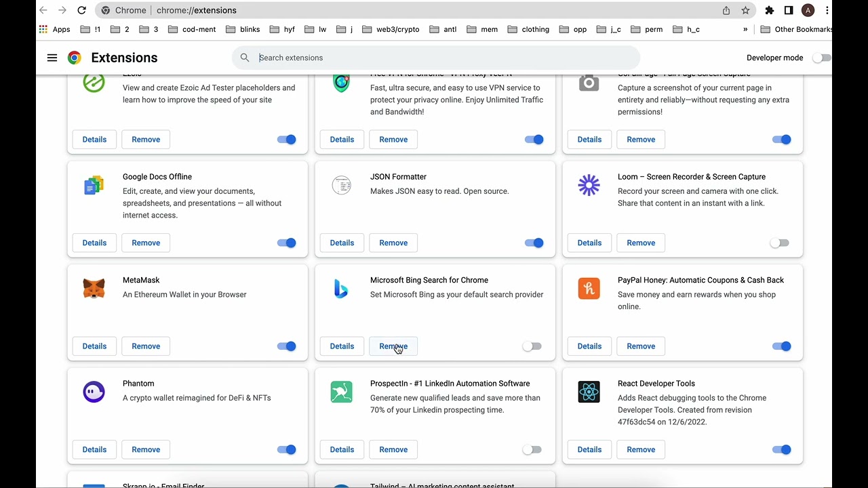Click the Free VPN shield icon

point(341,82)
